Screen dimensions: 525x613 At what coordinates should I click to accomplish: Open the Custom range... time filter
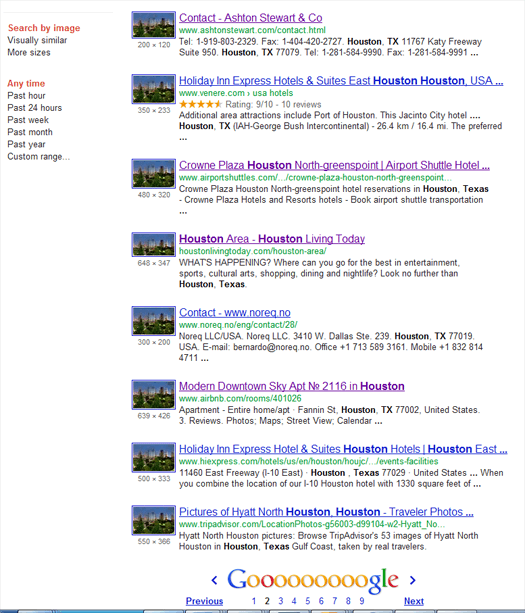point(39,157)
